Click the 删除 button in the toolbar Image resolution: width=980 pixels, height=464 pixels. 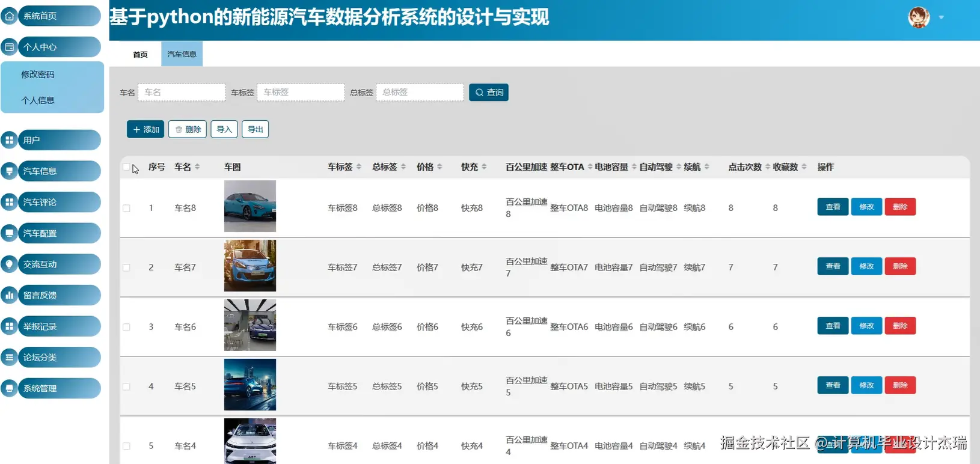click(188, 129)
